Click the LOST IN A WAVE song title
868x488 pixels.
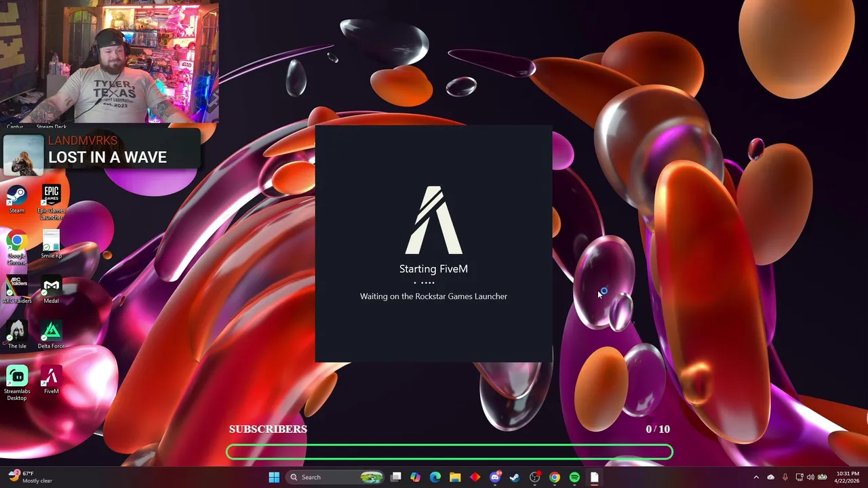107,157
